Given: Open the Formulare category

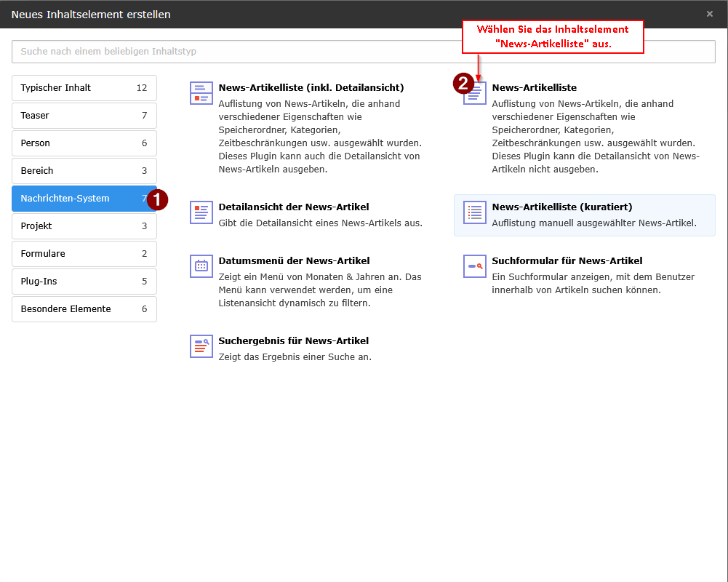Looking at the screenshot, I should [80, 253].
